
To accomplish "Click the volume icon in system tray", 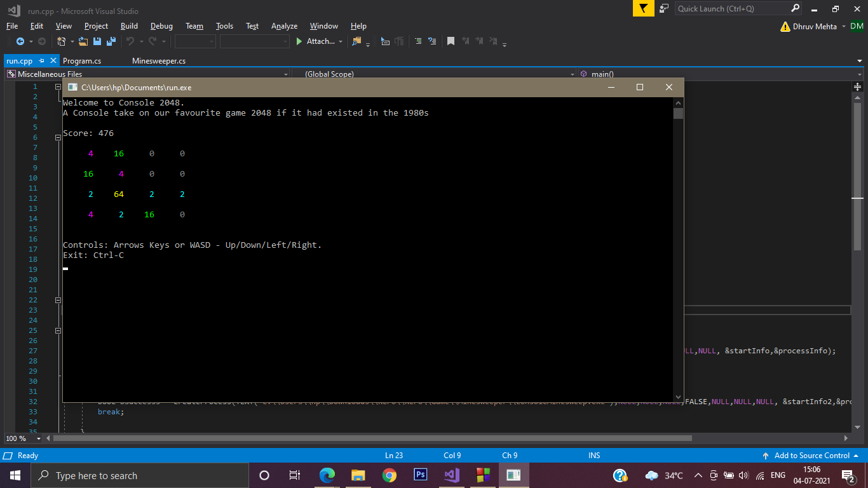I will point(744,475).
